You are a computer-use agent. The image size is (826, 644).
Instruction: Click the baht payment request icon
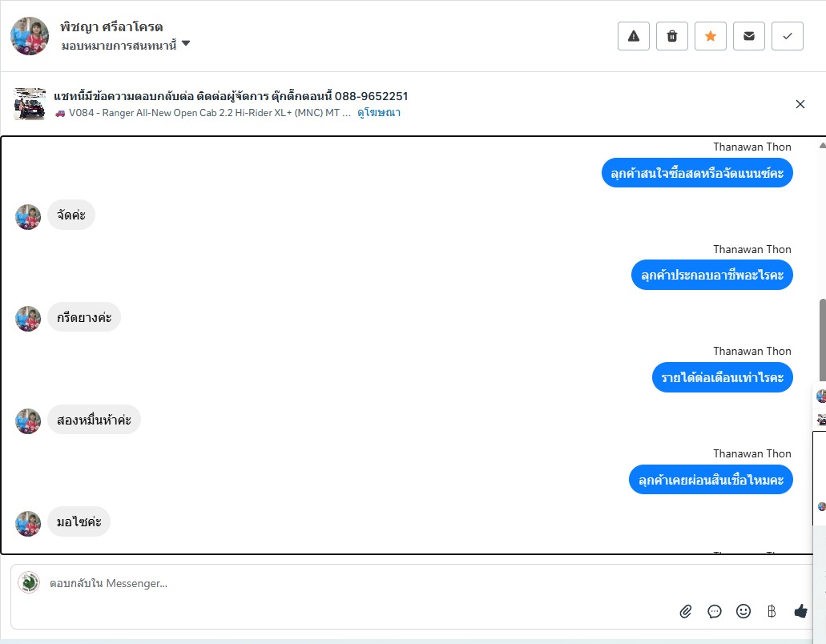pyautogui.click(x=772, y=611)
